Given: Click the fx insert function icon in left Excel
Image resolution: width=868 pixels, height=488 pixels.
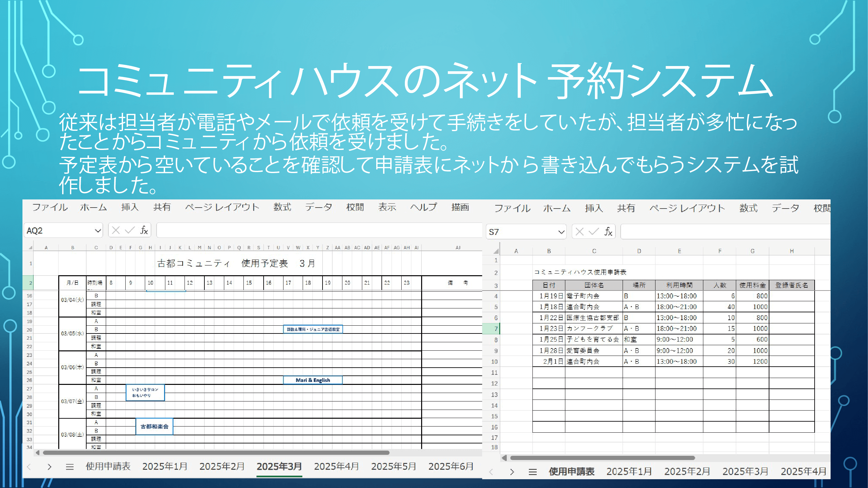Looking at the screenshot, I should pyautogui.click(x=144, y=230).
